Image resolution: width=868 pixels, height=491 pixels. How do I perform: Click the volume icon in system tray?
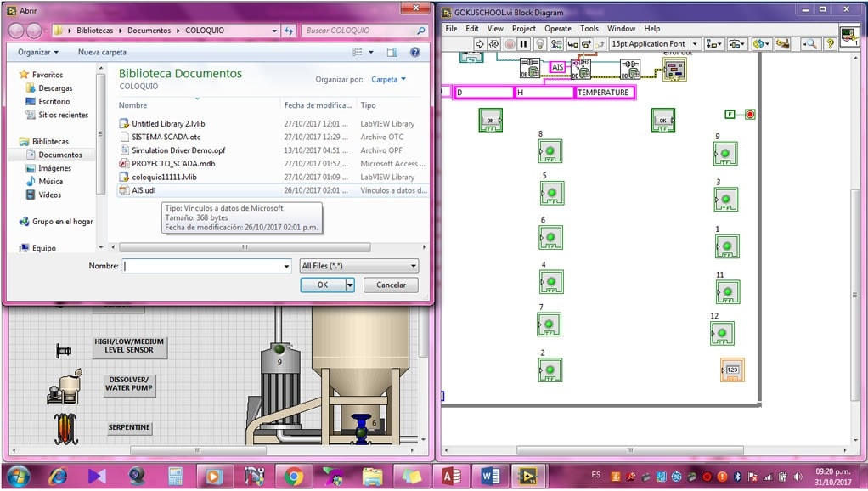(x=798, y=476)
